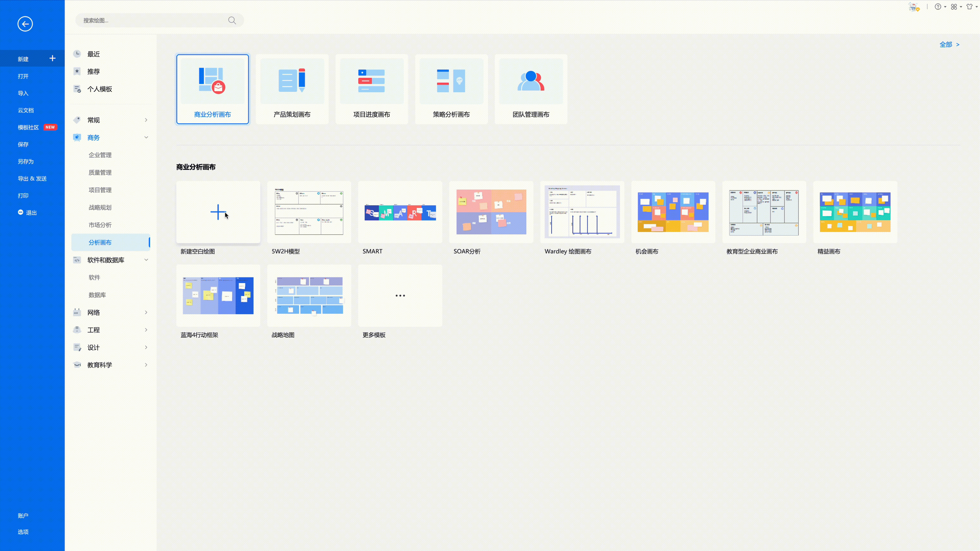Open the 蓝海4行动框架 template thumbnail
This screenshot has width=980, height=551.
[218, 296]
